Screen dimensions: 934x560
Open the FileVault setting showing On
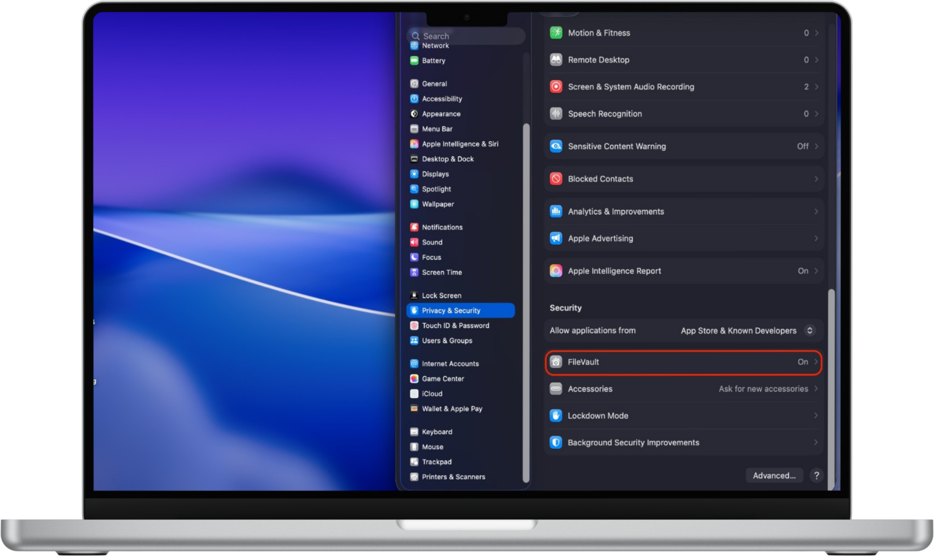(683, 362)
